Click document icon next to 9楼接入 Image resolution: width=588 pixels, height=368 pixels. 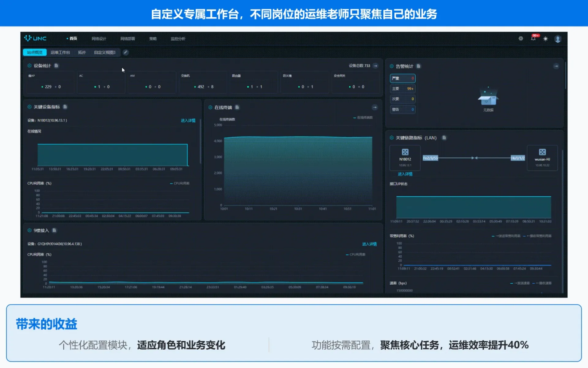click(x=54, y=230)
